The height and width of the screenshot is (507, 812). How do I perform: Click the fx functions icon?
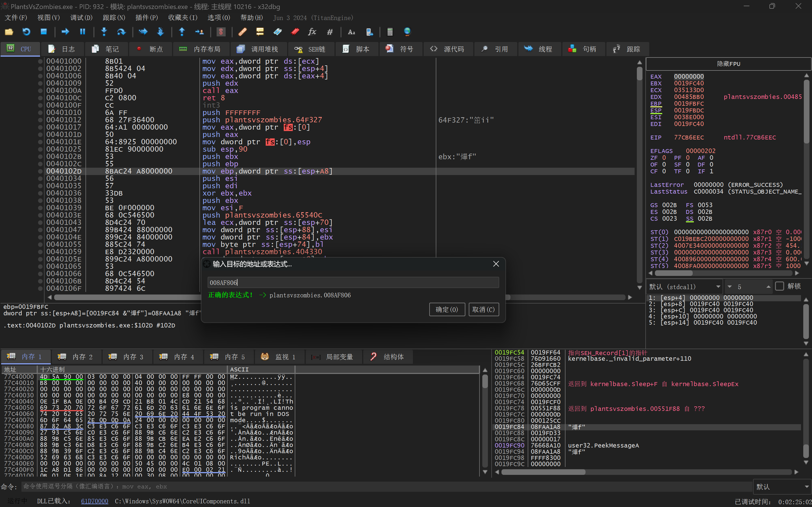(x=312, y=32)
